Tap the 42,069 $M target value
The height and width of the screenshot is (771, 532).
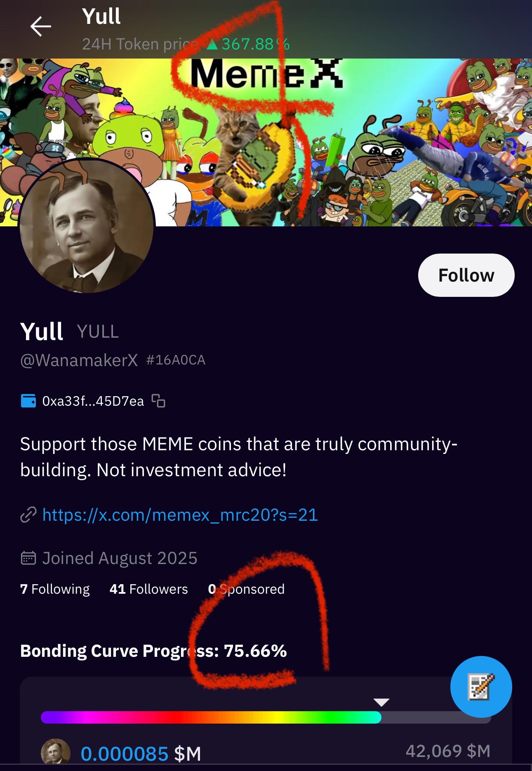(x=448, y=751)
